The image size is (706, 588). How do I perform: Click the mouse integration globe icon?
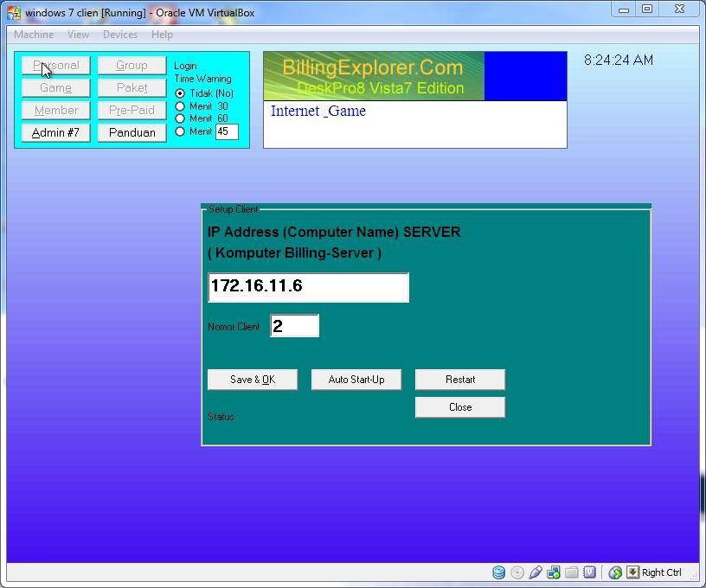[x=615, y=572]
